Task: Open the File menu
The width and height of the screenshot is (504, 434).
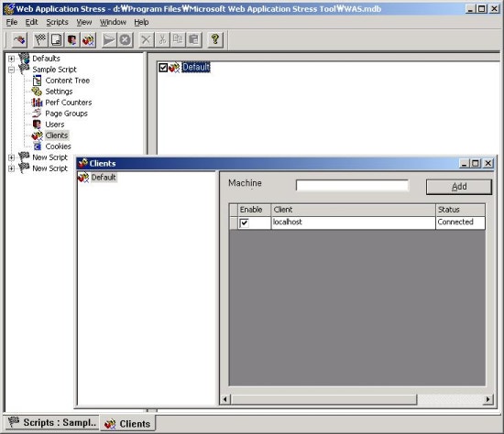Action: click(12, 22)
